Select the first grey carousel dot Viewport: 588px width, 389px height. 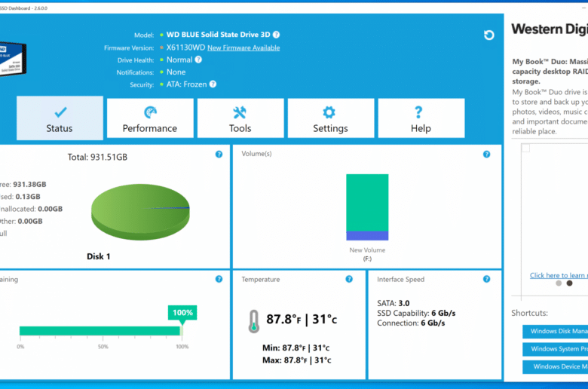pos(559,283)
